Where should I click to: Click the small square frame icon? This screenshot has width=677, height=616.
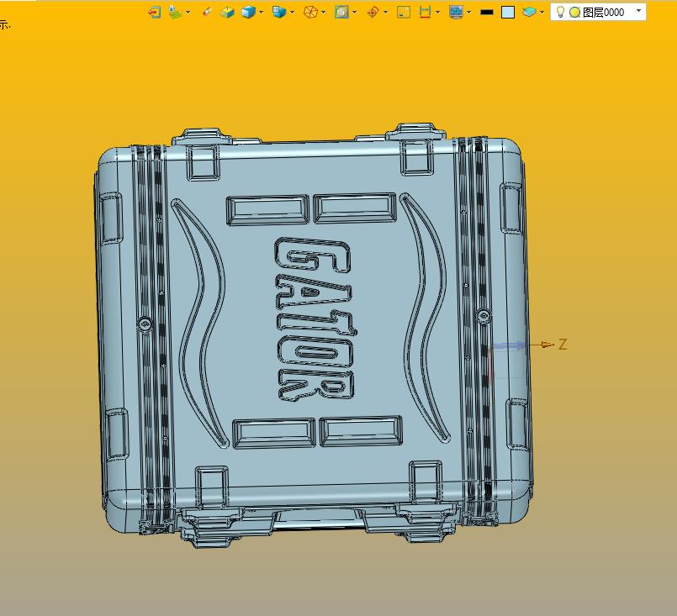pyautogui.click(x=404, y=12)
